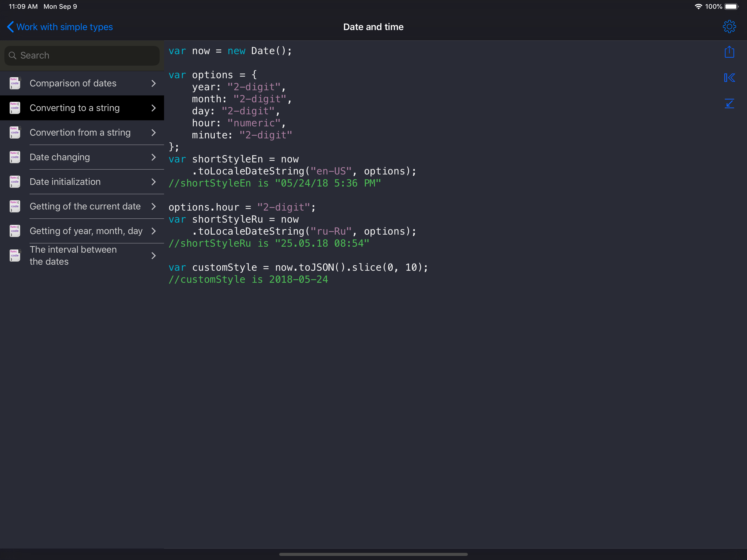
Task: Click the horizontal scrollbar at the bottom
Action: [373, 554]
